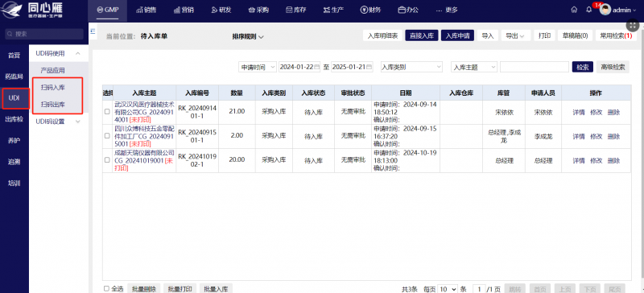Open the 营销 top menu
The image size is (644, 293).
click(x=184, y=10)
